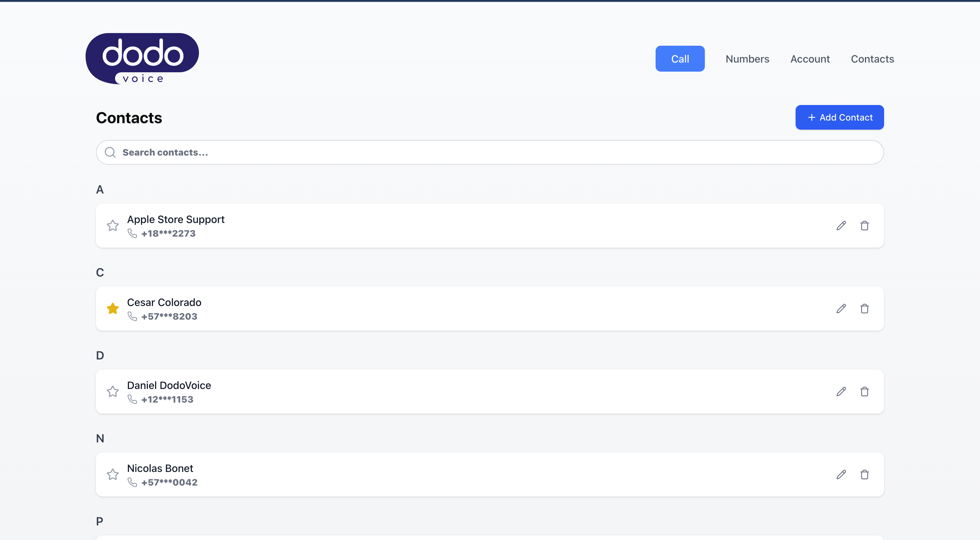Edit Daniel DodoVoice contact details
The width and height of the screenshot is (980, 540).
tap(841, 392)
